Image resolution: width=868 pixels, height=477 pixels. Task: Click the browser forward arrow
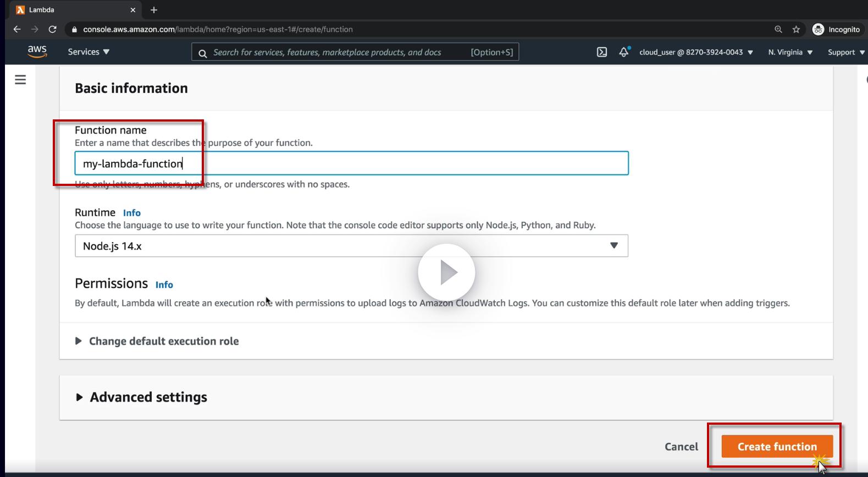(35, 29)
